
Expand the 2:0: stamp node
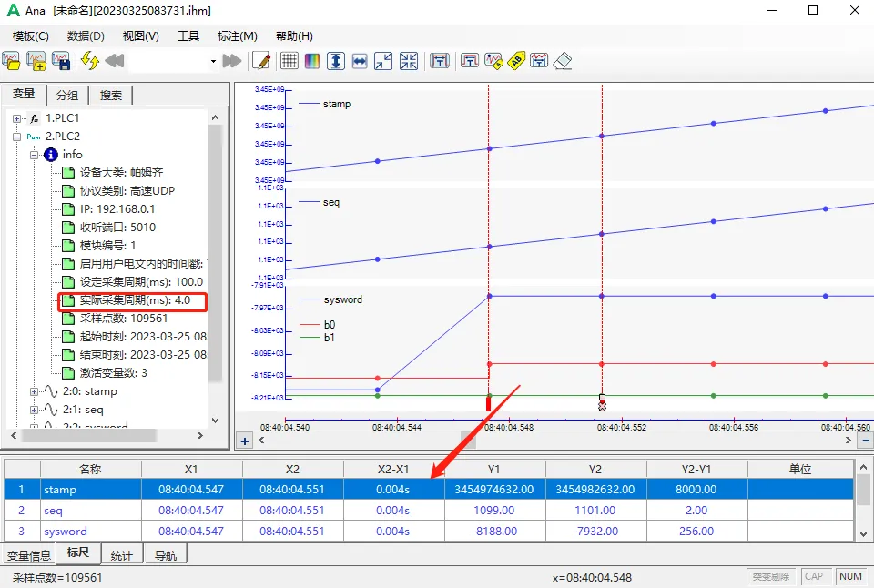point(34,391)
